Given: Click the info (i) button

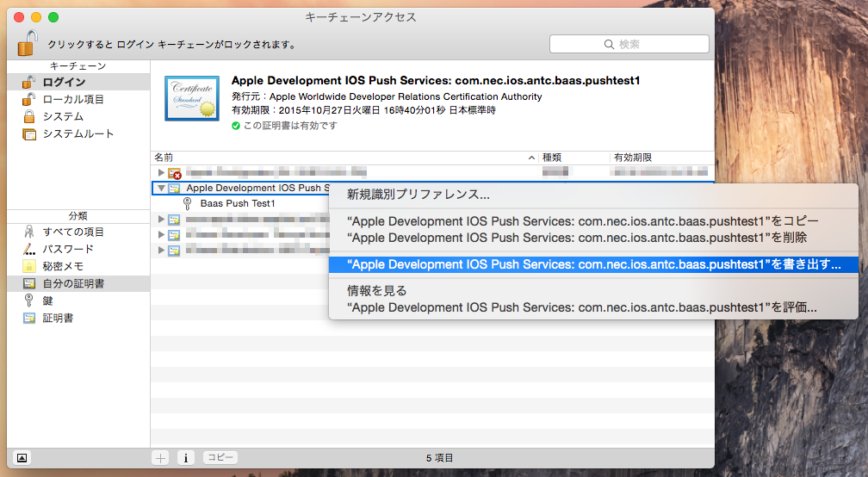Looking at the screenshot, I should [x=185, y=458].
